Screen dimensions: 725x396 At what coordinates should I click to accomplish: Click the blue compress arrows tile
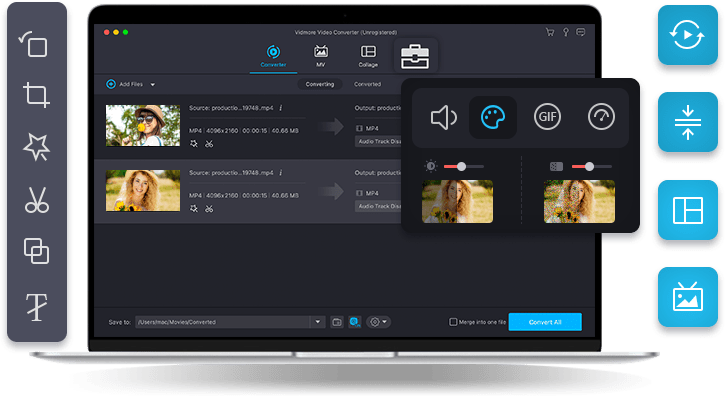(688, 122)
